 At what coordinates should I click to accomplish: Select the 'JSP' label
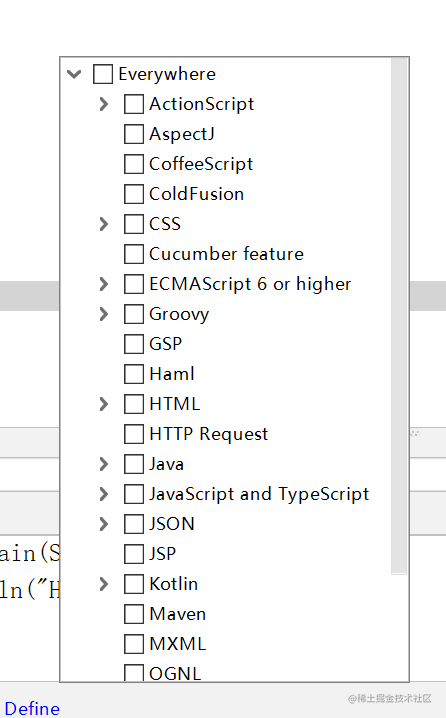pos(162,554)
